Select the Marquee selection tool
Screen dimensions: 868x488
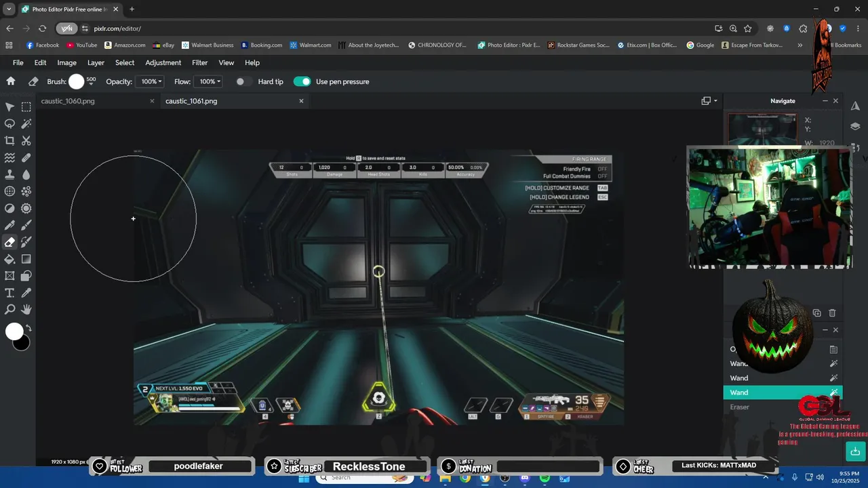point(26,107)
